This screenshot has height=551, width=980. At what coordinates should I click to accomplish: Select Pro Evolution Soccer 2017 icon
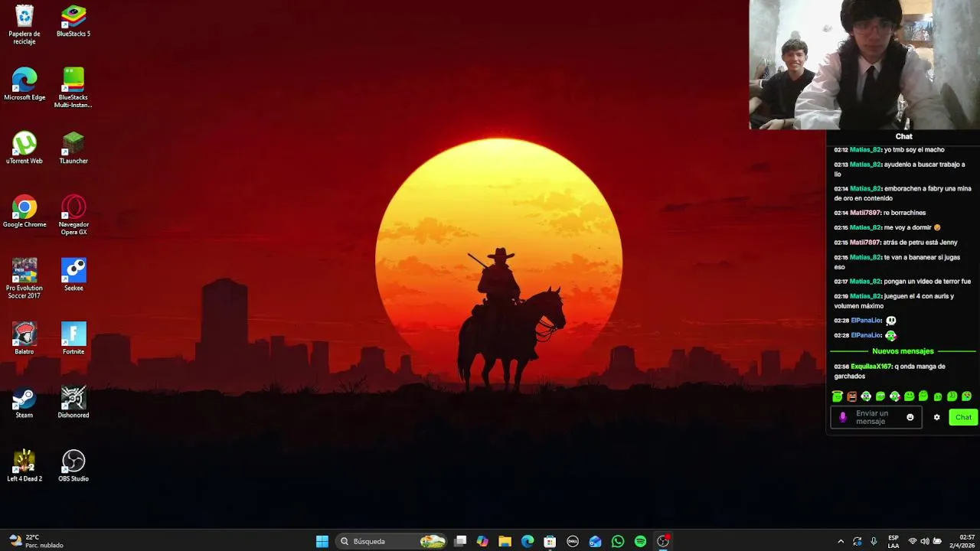(x=24, y=279)
